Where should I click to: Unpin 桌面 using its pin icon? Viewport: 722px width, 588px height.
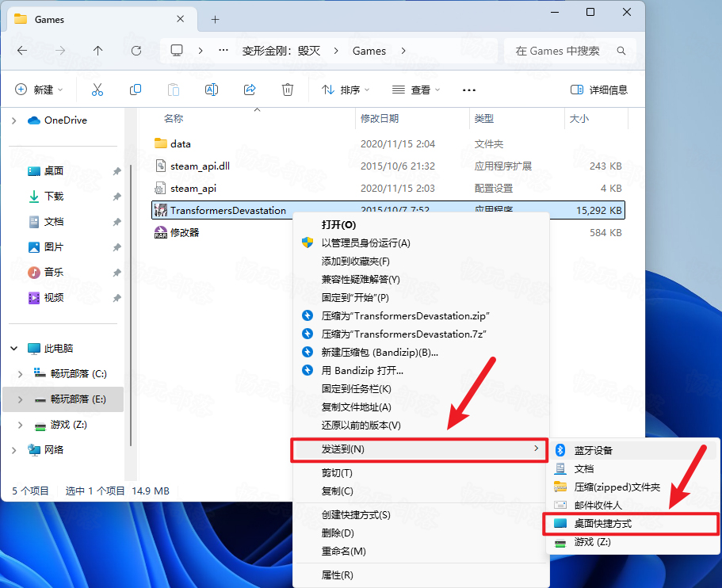tap(117, 171)
